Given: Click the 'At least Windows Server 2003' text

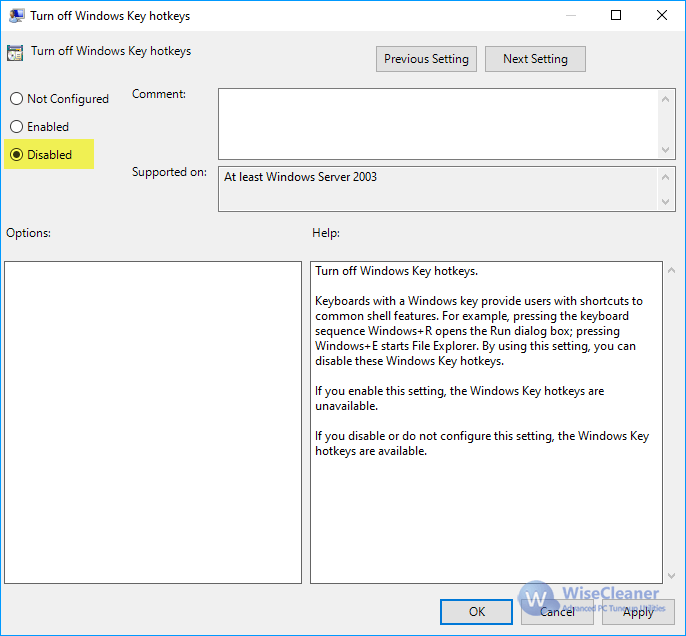Looking at the screenshot, I should 300,177.
